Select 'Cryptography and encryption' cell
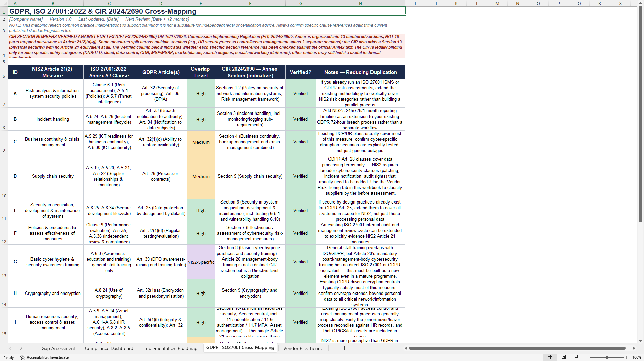The image size is (644, 361). coord(53,293)
